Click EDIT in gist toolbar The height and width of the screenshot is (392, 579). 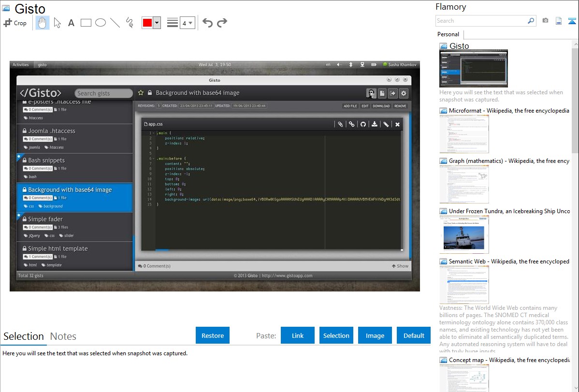click(365, 106)
